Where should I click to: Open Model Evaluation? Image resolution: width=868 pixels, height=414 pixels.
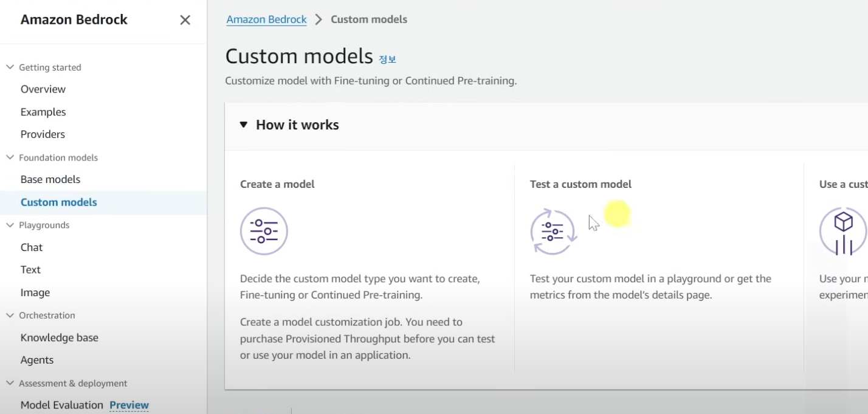[62, 405]
